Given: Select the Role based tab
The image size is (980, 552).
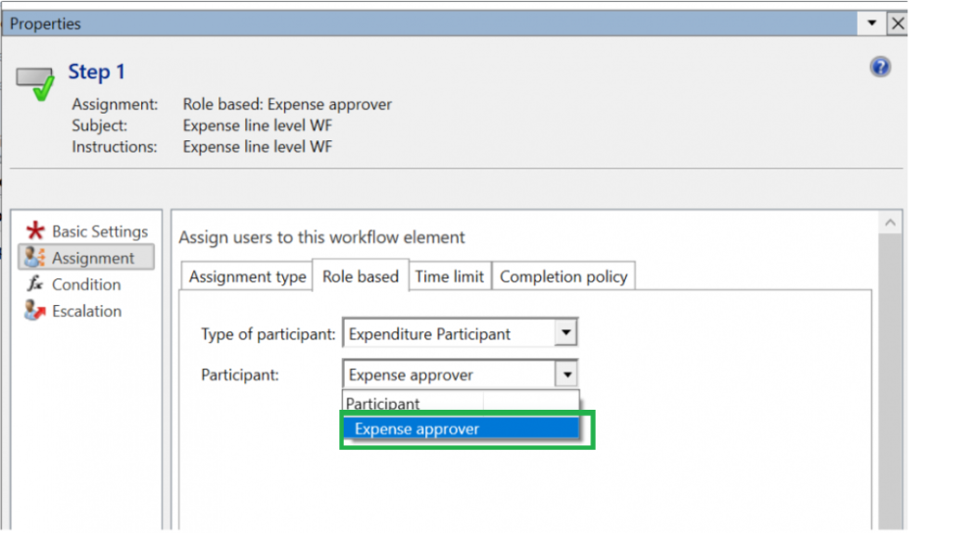Looking at the screenshot, I should (361, 276).
